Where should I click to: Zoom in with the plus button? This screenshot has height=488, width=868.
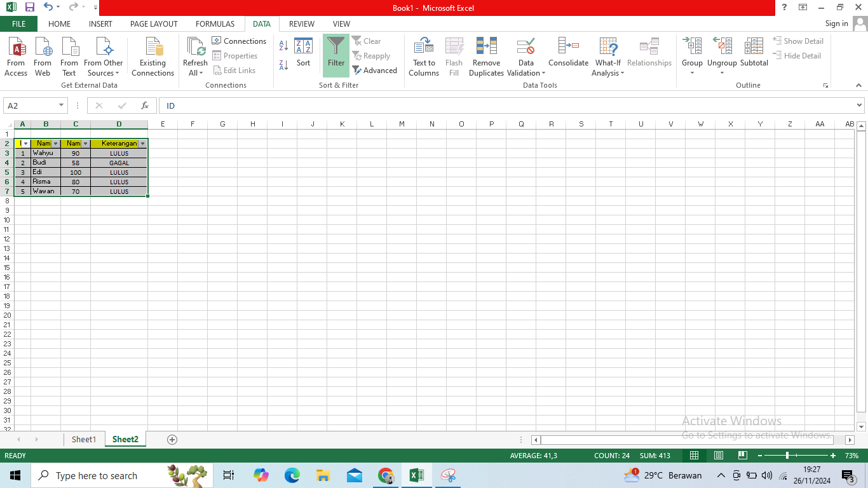pos(833,456)
